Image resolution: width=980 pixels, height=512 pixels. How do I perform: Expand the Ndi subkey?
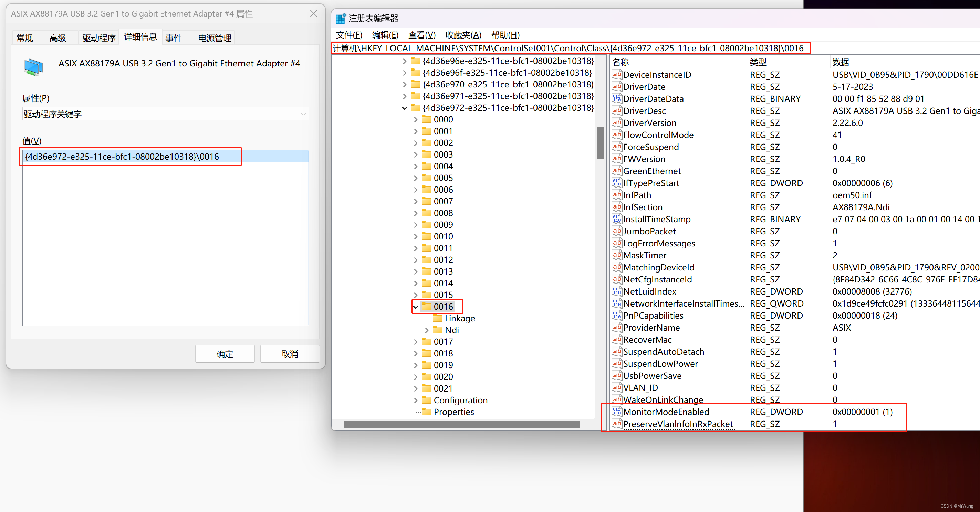tap(426, 330)
